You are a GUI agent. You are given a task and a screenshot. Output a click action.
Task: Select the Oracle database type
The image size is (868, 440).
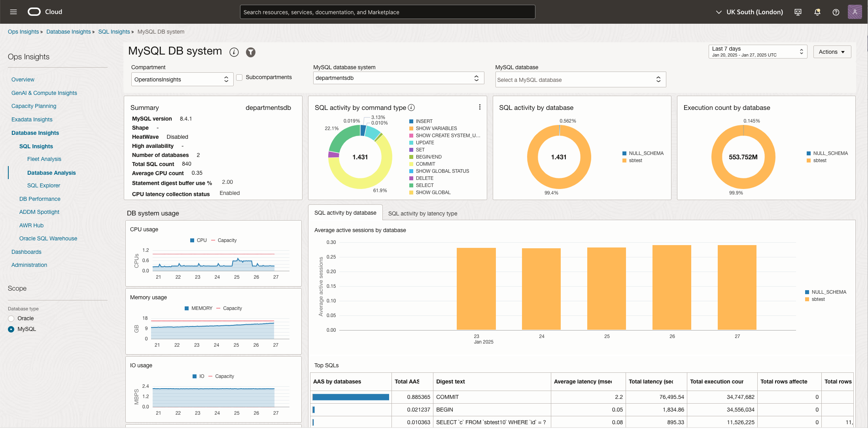point(11,319)
